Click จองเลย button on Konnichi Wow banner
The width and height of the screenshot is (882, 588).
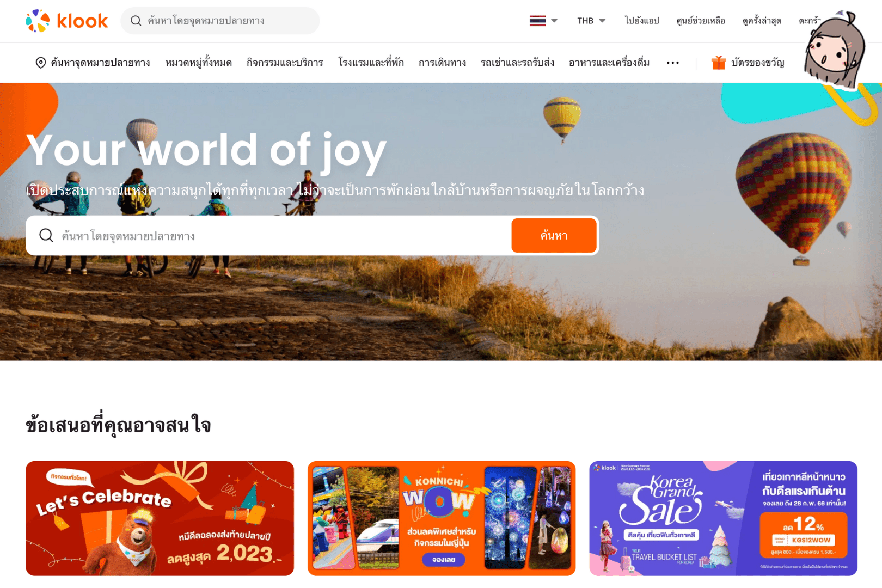[443, 559]
